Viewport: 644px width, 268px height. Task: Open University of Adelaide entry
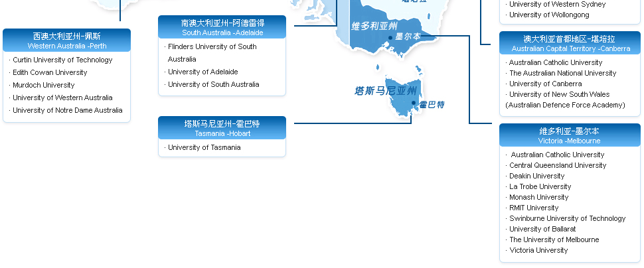pos(203,72)
